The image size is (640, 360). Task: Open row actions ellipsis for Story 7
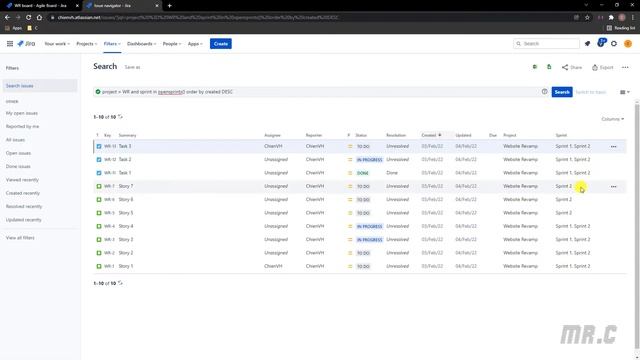coord(613,187)
